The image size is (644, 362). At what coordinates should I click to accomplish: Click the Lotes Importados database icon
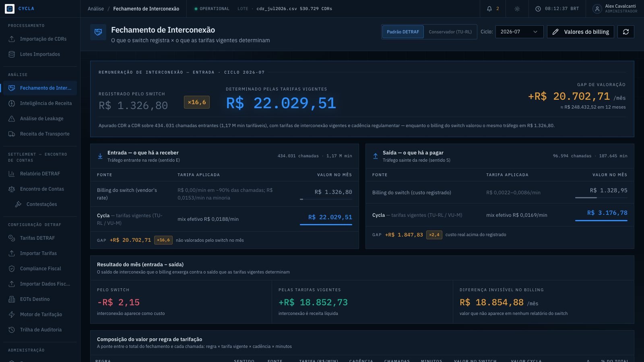coord(12,54)
